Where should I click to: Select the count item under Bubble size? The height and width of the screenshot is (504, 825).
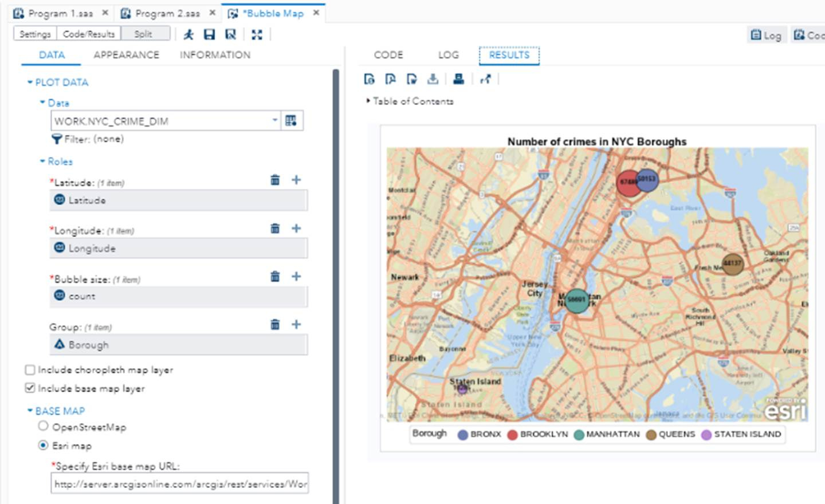pyautogui.click(x=179, y=296)
